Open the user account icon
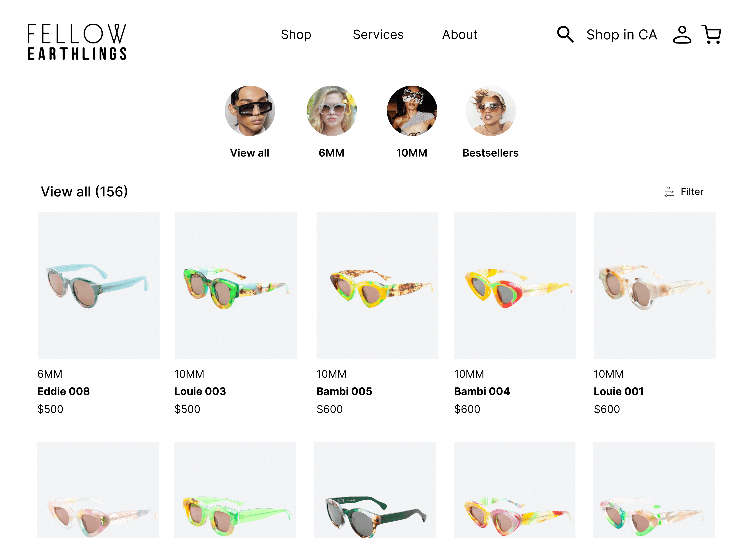The height and width of the screenshot is (538, 756). coord(682,34)
